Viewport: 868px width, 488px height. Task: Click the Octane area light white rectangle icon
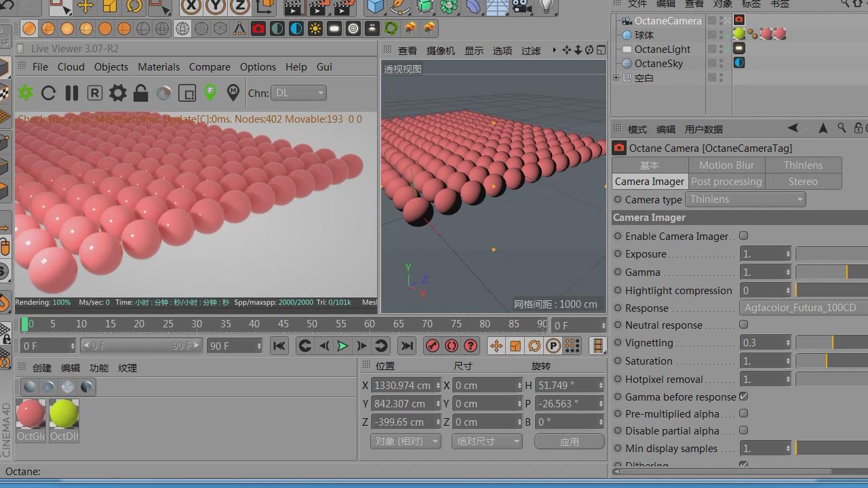pos(334,29)
